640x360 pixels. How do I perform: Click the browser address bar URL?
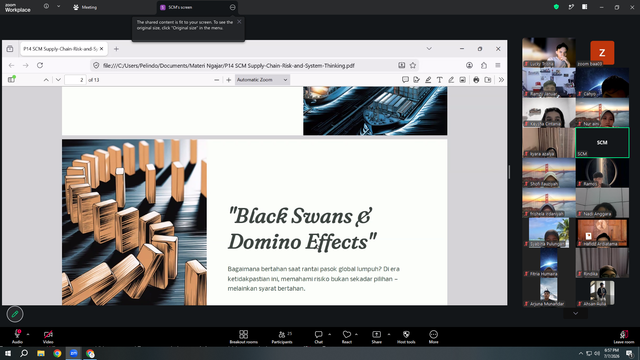point(229,65)
